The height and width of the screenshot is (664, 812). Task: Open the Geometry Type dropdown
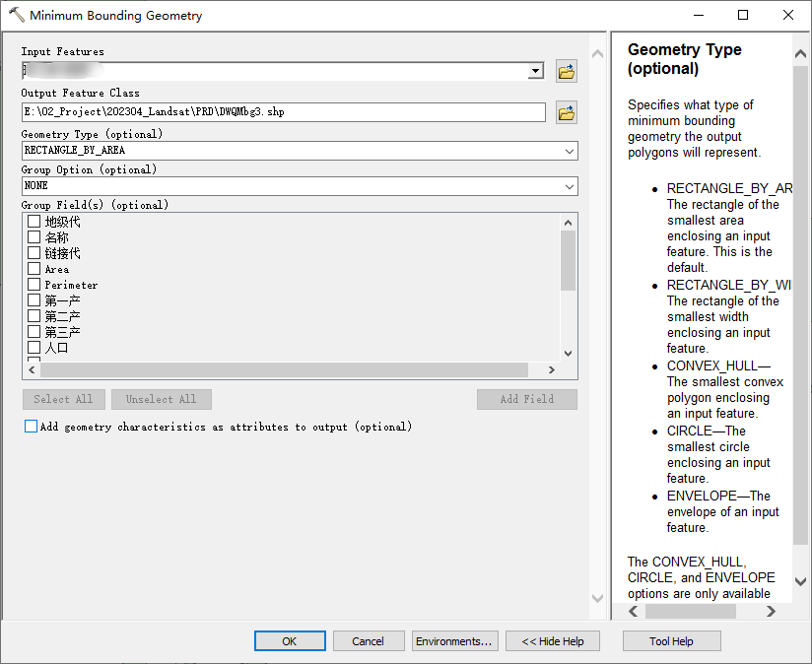(x=570, y=151)
